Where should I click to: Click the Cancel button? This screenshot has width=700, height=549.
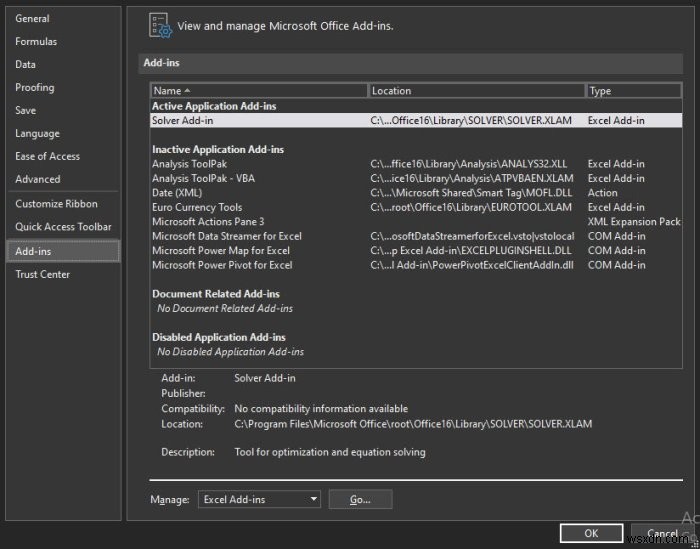(x=662, y=533)
